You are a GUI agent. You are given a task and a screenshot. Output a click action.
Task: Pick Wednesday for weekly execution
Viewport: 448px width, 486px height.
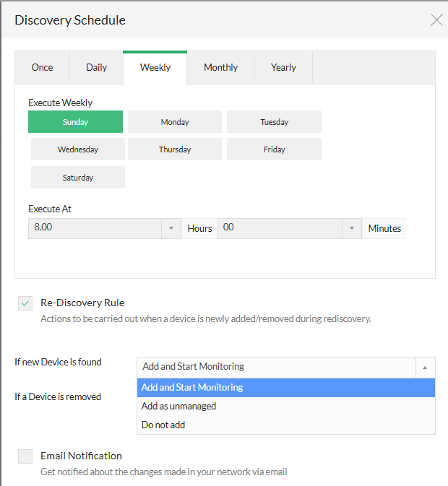pos(78,149)
